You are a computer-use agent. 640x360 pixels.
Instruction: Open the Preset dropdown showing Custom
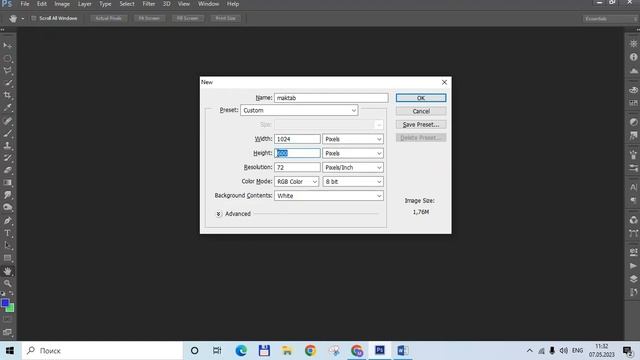[x=299, y=110]
